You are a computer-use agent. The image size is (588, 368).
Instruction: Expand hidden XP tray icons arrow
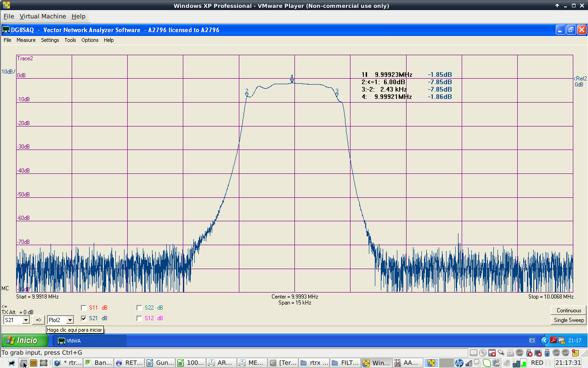click(544, 340)
